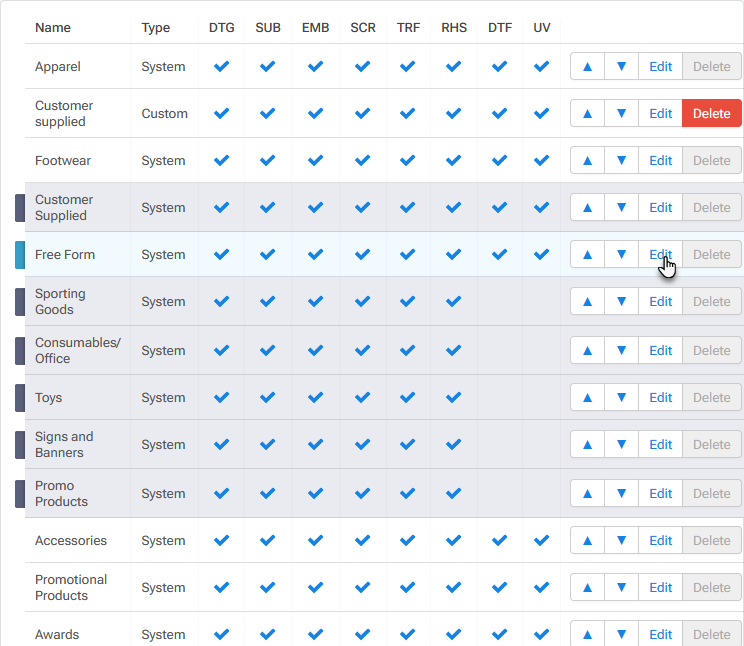Move the Promotional Products row down
This screenshot has height=646, width=744.
pyautogui.click(x=621, y=588)
